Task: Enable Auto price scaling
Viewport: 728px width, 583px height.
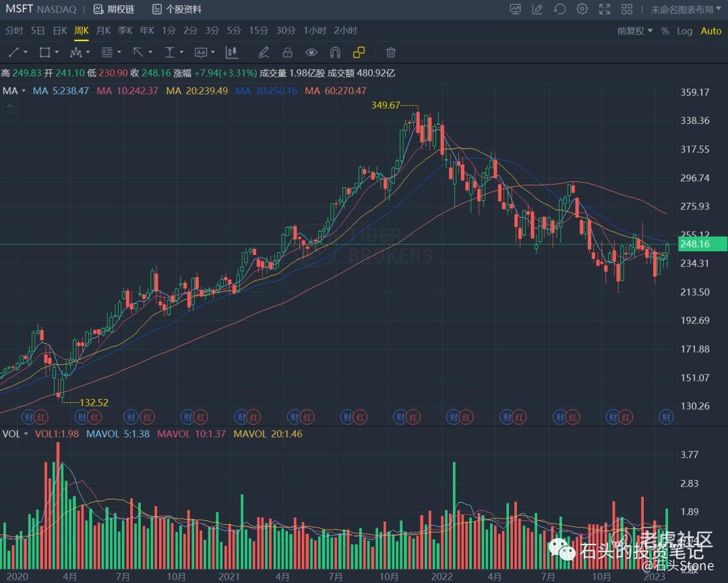Action: pos(710,31)
